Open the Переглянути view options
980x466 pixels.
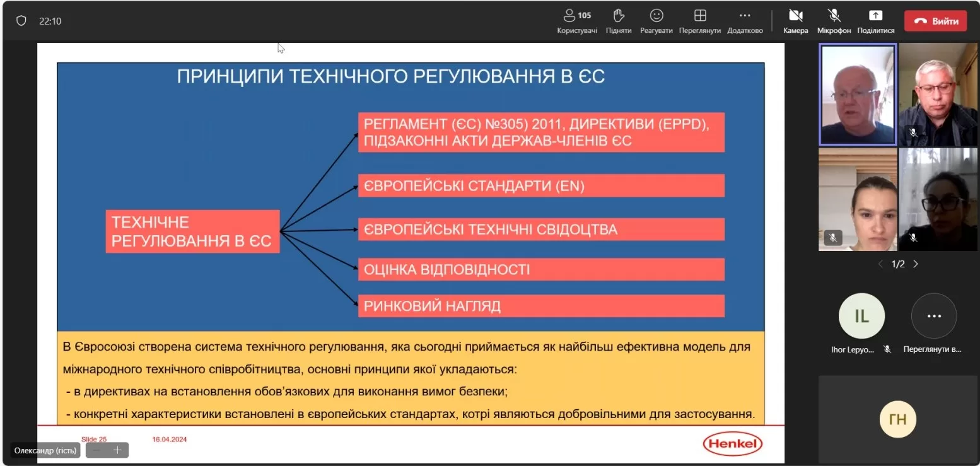pos(699,21)
